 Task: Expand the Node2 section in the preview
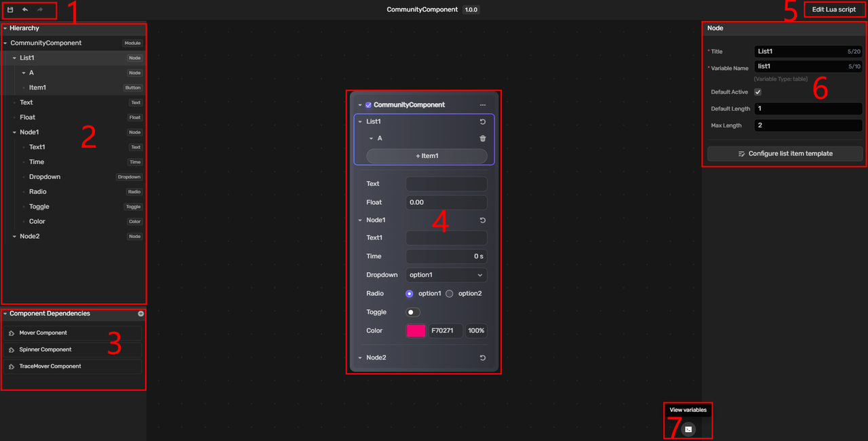360,358
